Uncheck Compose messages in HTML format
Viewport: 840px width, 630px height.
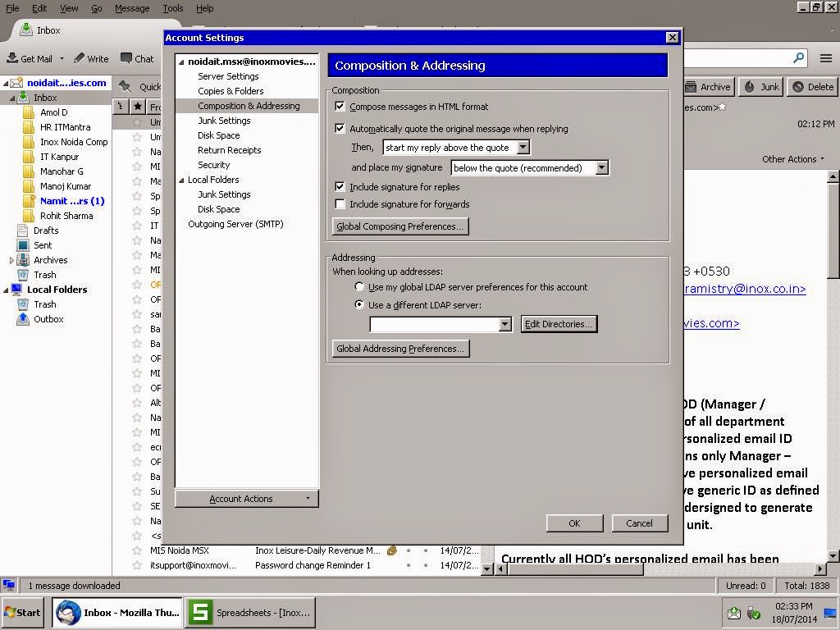coord(340,106)
